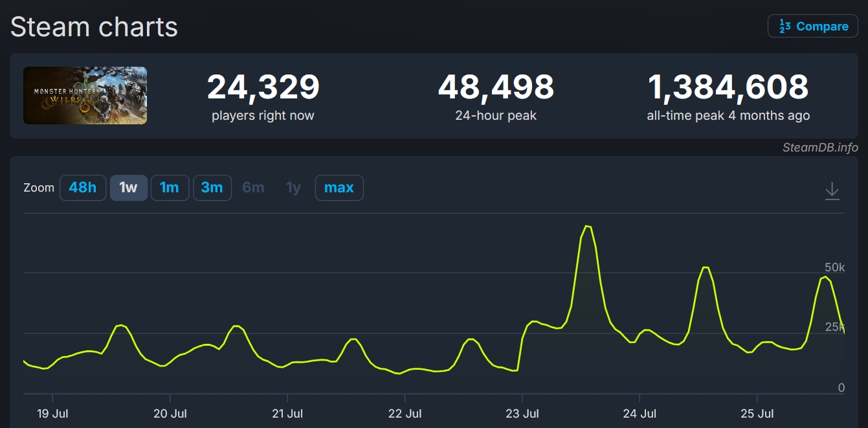Select the 48h zoom range

coord(83,188)
